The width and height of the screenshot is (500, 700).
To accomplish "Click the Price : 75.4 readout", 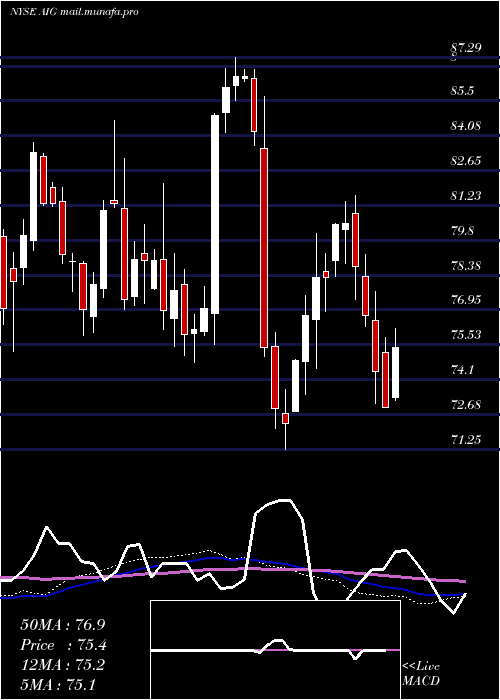I will coord(63,645).
